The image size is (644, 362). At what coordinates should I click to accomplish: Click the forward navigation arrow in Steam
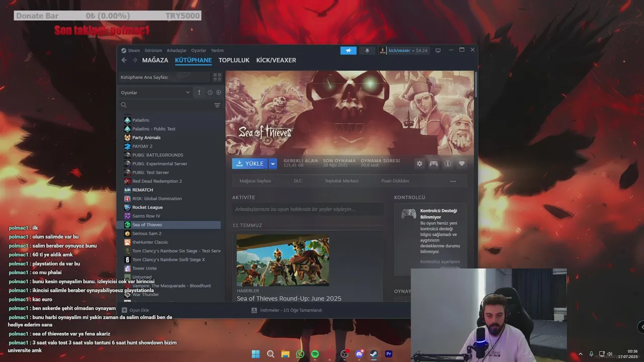[x=135, y=60]
